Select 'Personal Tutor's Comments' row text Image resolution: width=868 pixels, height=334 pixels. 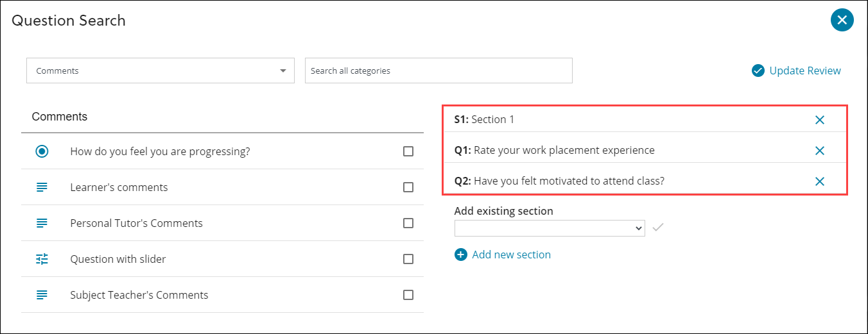[136, 223]
